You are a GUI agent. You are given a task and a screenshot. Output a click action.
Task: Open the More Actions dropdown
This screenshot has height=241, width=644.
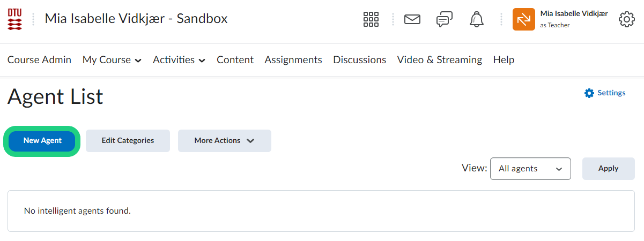224,140
